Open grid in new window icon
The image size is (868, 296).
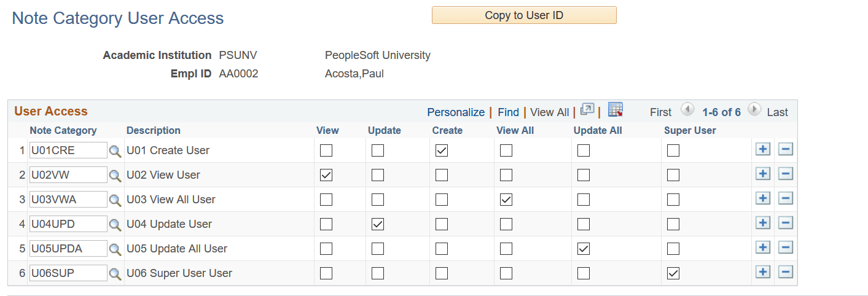coord(587,111)
